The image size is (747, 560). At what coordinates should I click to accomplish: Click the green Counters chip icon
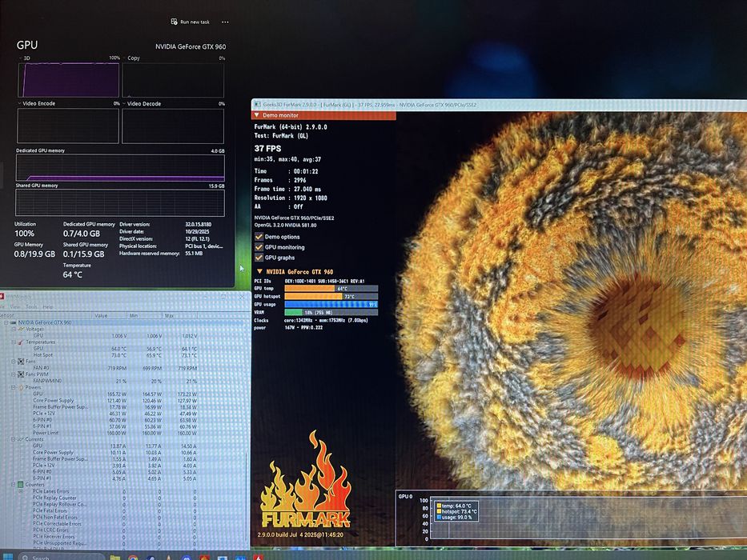click(20, 484)
